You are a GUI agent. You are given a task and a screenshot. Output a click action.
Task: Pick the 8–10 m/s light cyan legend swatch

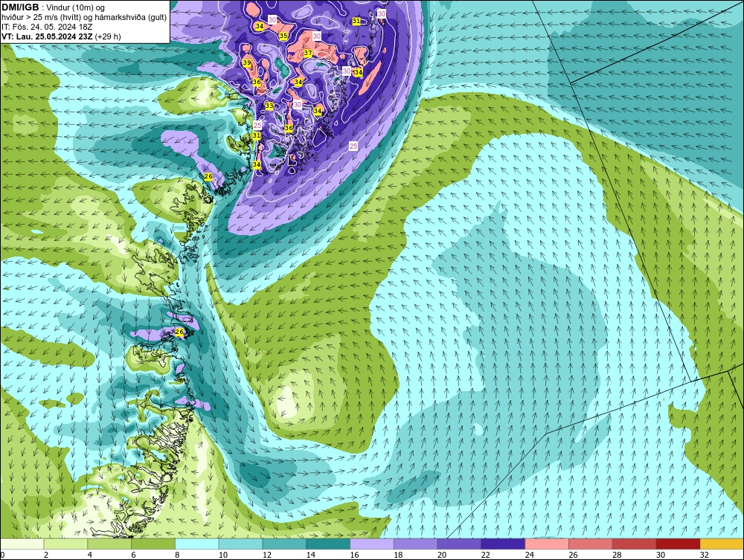[x=197, y=544]
